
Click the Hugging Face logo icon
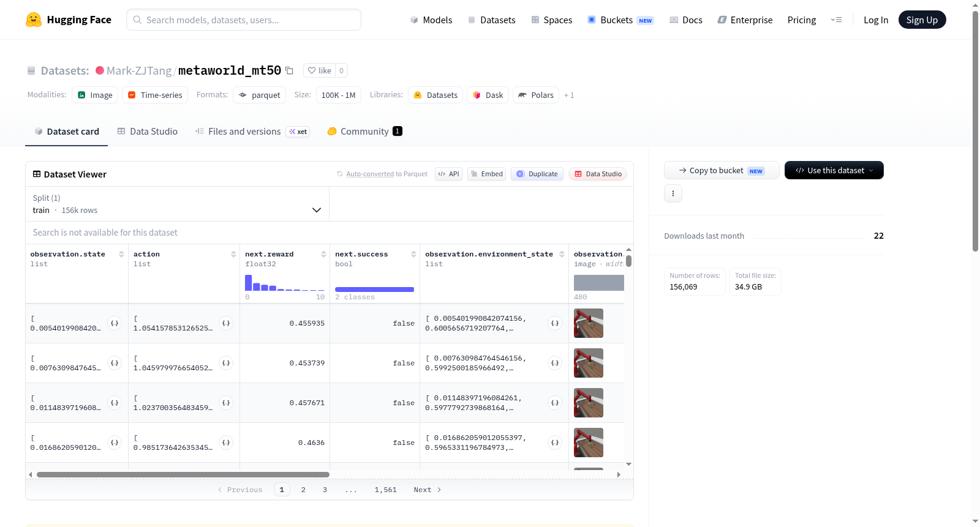(34, 20)
